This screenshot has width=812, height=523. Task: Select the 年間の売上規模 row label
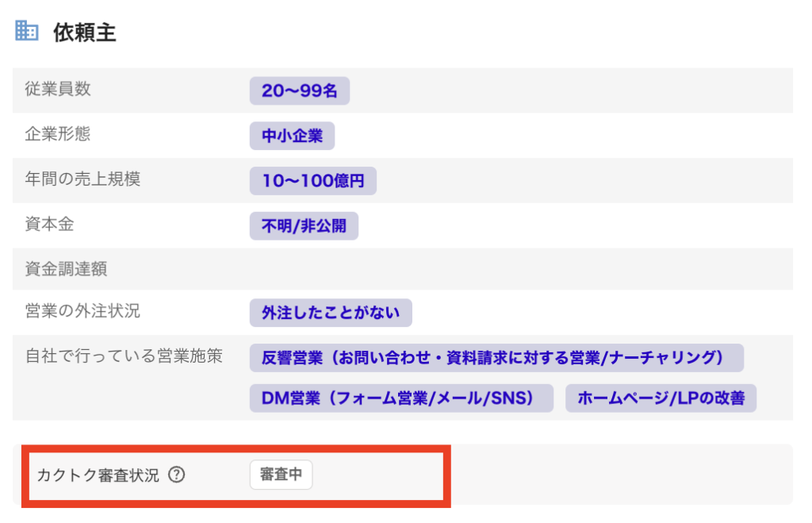82,179
